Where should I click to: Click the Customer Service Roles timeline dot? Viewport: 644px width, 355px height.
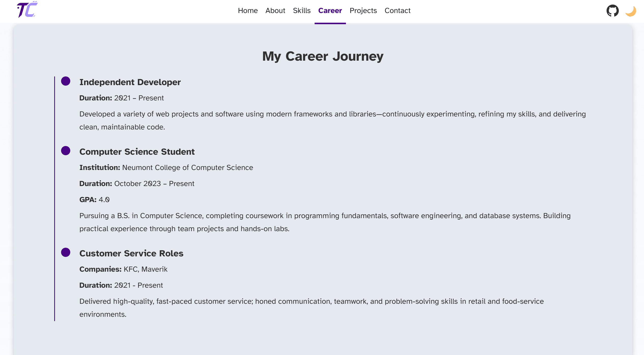click(66, 252)
